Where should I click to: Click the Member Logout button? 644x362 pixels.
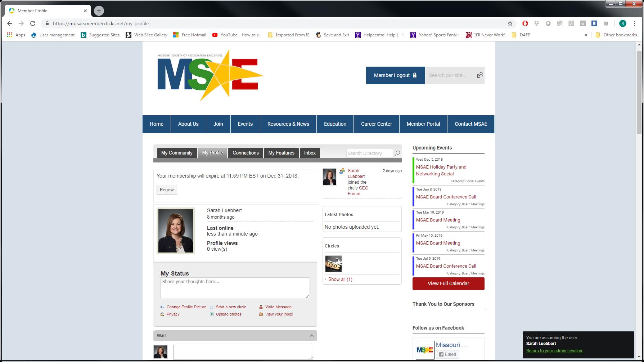pos(395,75)
